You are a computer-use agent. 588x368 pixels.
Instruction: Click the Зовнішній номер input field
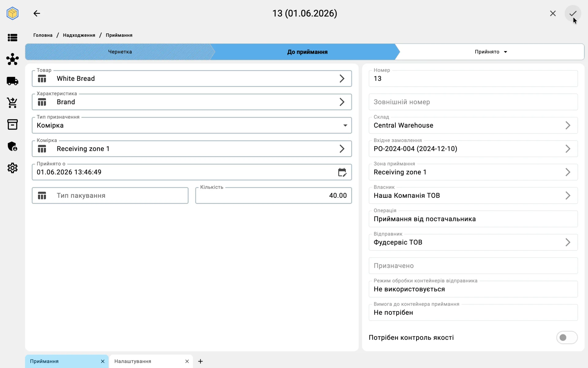point(473,102)
